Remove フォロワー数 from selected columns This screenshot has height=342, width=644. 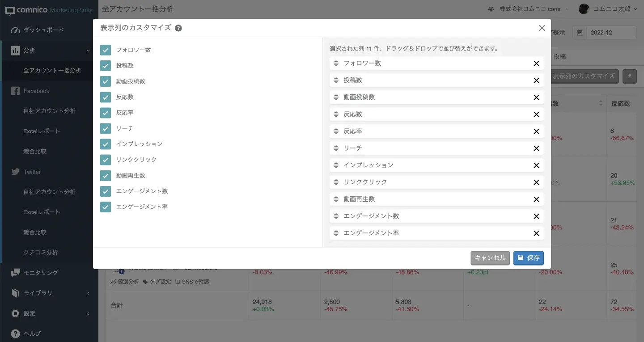[x=536, y=63]
